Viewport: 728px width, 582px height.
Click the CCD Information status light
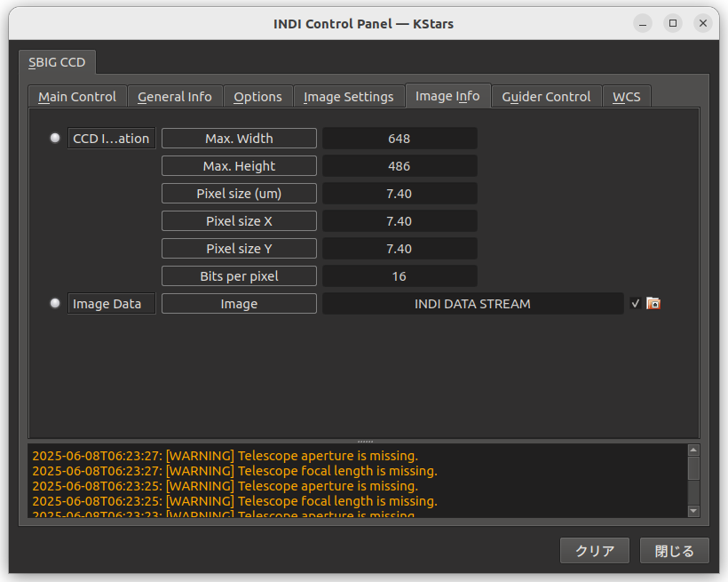55,138
